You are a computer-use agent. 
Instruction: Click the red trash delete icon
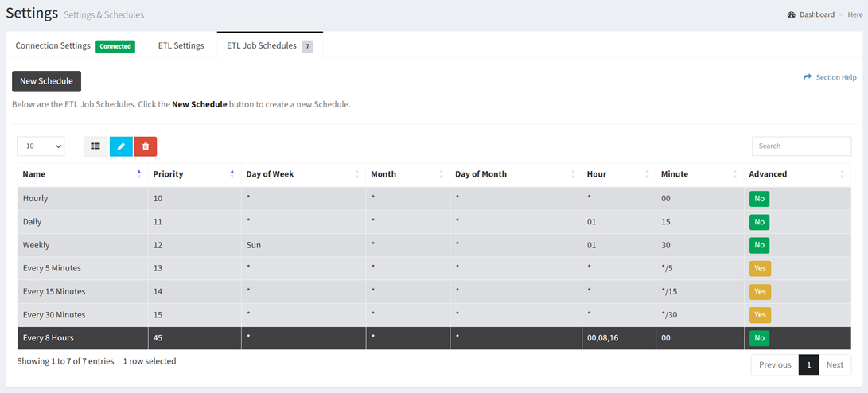tap(146, 146)
